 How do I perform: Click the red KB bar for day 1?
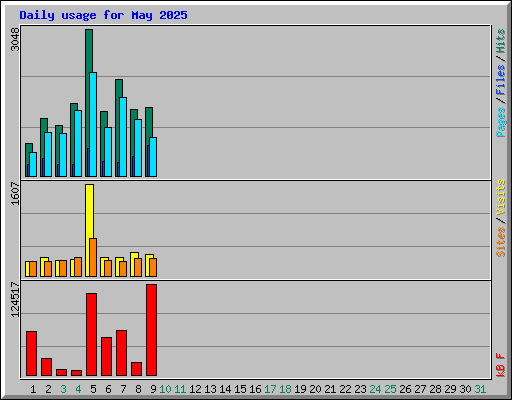pyautogui.click(x=31, y=353)
